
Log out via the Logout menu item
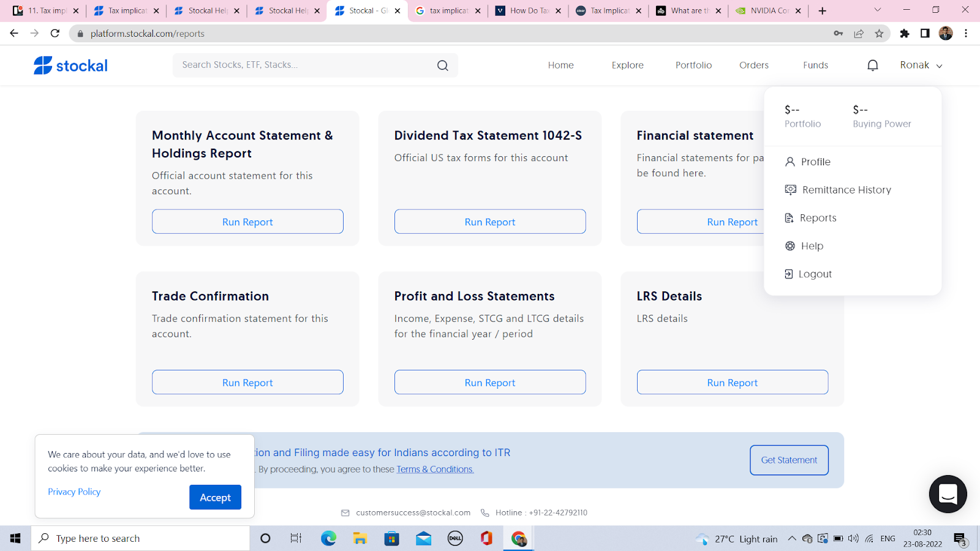coord(808,274)
